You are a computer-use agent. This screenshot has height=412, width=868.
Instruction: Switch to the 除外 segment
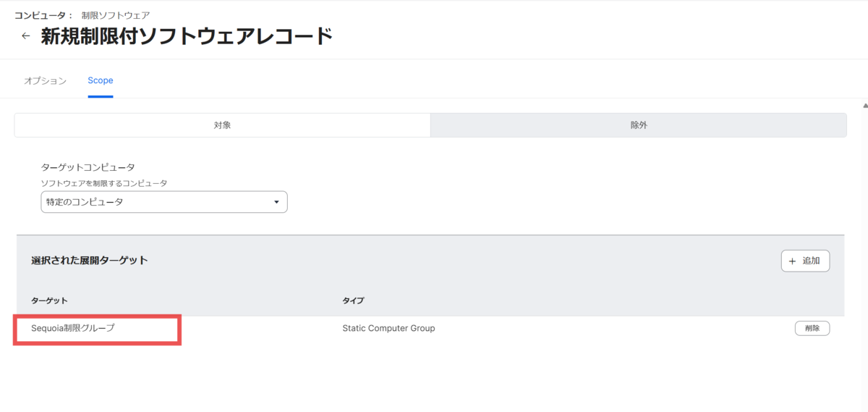639,125
